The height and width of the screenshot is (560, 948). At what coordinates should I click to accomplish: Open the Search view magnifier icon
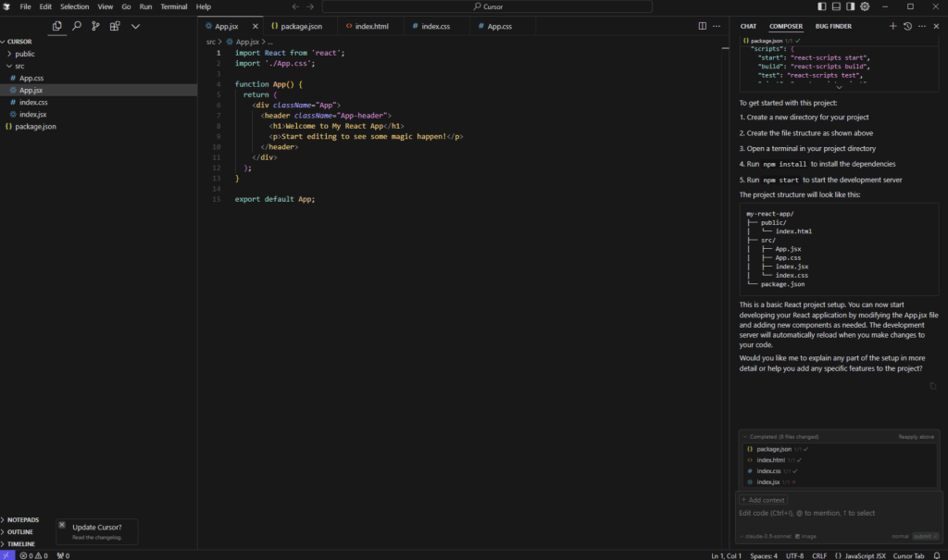(77, 26)
